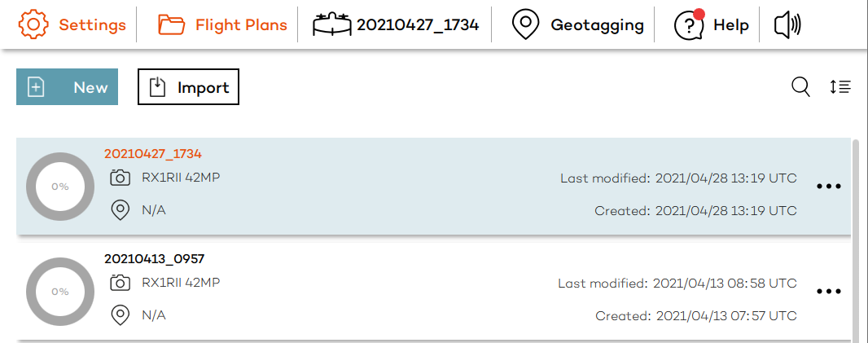Open more options for 20210427_1734 plan
868x343 pixels.
(828, 187)
